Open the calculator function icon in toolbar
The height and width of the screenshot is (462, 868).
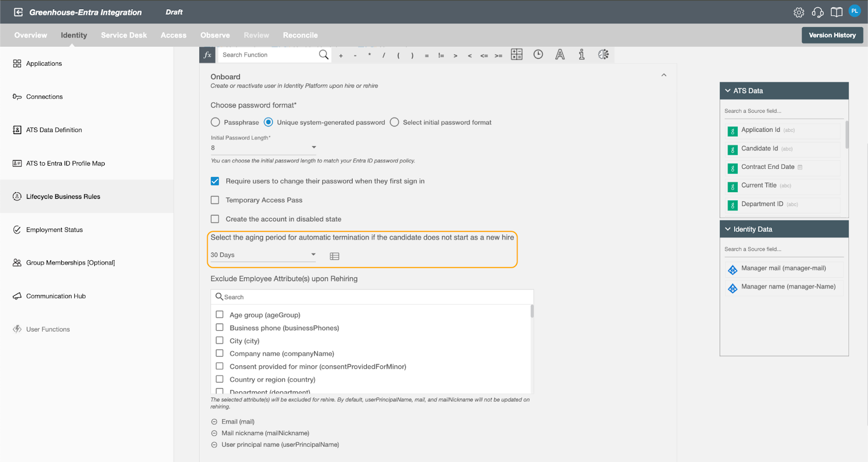point(516,54)
